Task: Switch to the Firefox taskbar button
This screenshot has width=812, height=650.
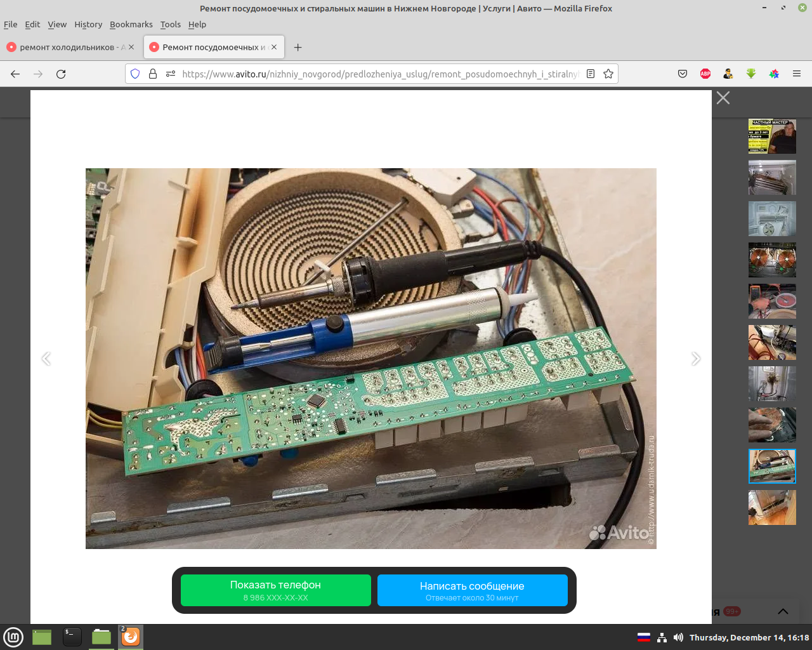Action: (131, 637)
